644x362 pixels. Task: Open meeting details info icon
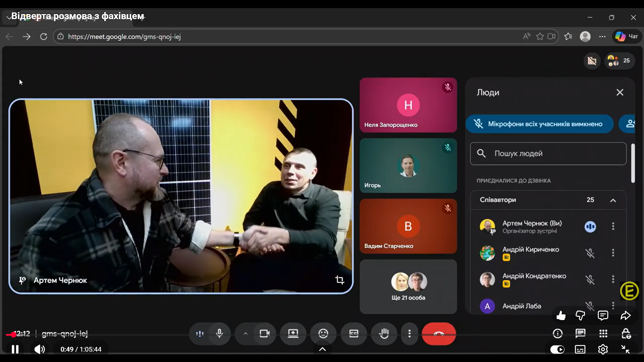click(558, 333)
